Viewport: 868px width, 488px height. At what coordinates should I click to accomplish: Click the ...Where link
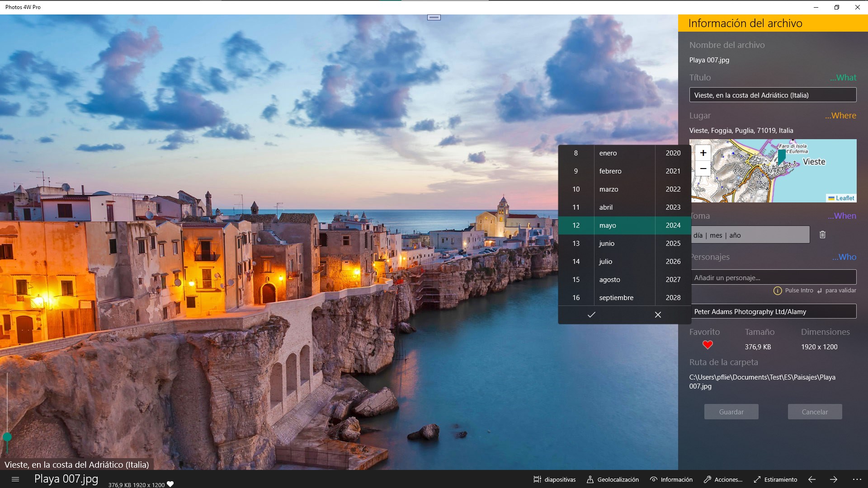point(840,115)
